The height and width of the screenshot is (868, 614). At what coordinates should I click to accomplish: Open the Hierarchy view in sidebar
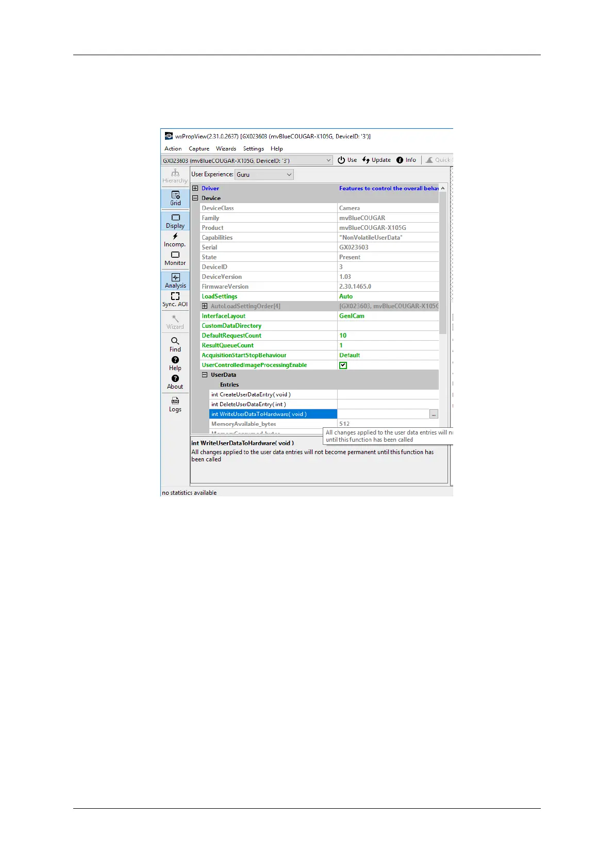coord(175,176)
